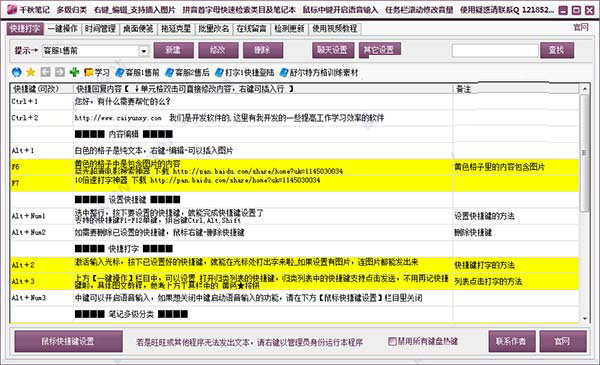
Task: Open the 批量改名 tab
Action: [214, 29]
